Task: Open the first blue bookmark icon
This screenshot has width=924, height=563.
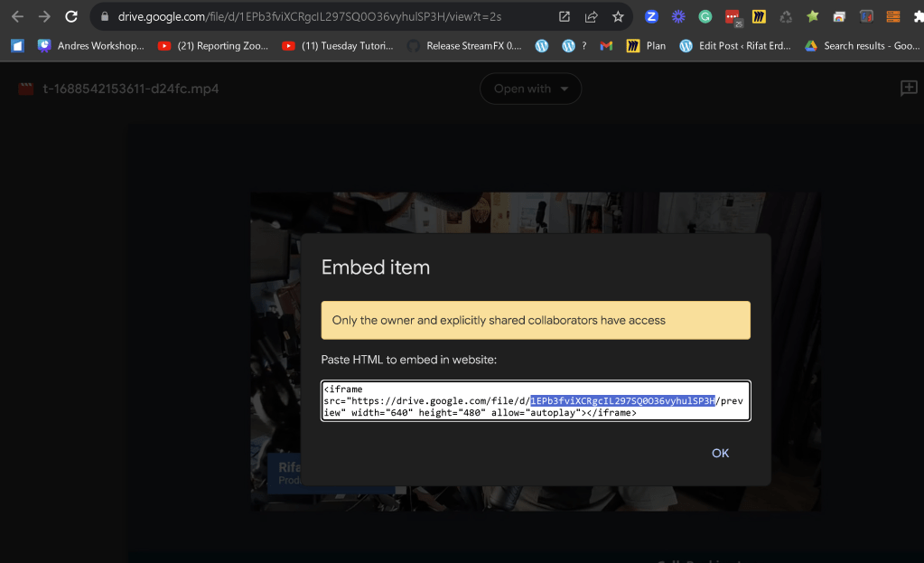Action: click(18, 45)
